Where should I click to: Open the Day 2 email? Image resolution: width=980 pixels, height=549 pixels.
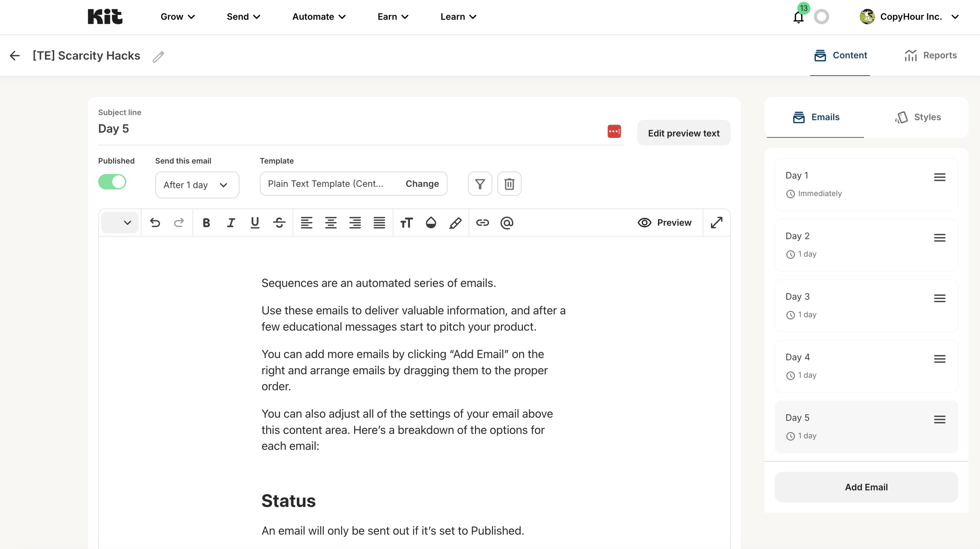[866, 245]
